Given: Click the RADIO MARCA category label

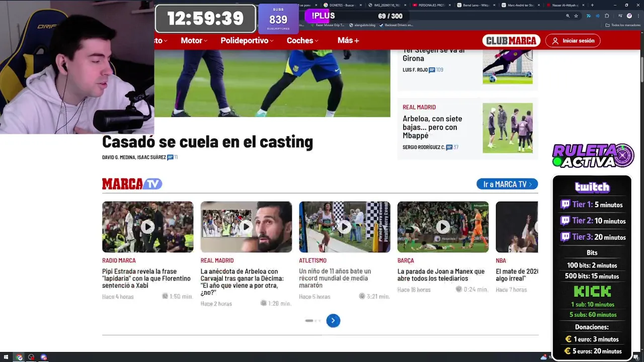Looking at the screenshot, I should click(119, 260).
